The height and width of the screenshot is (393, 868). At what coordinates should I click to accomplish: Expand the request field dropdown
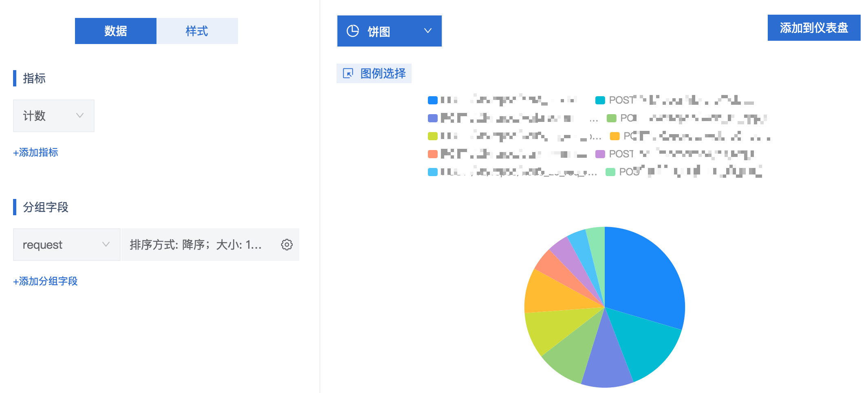(x=66, y=245)
